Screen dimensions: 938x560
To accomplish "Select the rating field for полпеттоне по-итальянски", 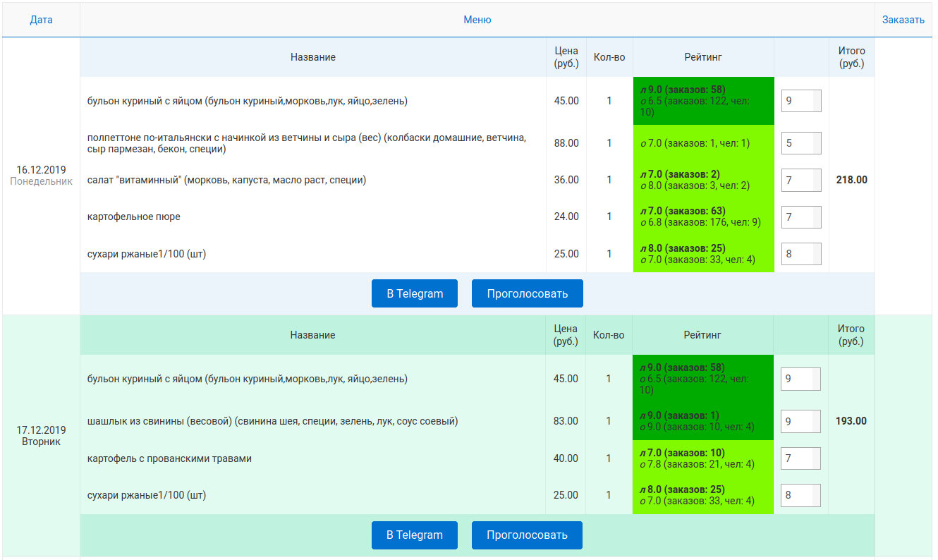I will pyautogui.click(x=801, y=143).
